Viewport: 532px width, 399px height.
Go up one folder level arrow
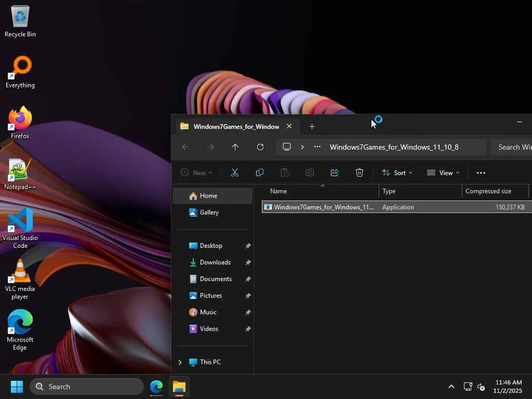(x=235, y=147)
